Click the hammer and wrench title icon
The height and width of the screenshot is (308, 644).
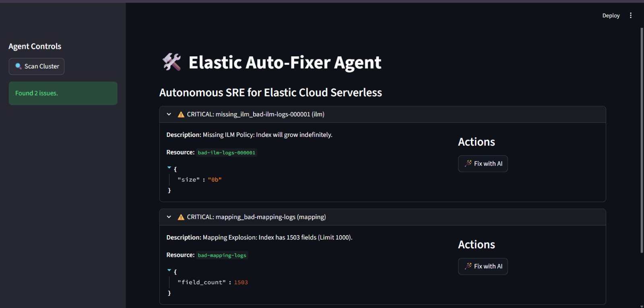click(x=172, y=62)
